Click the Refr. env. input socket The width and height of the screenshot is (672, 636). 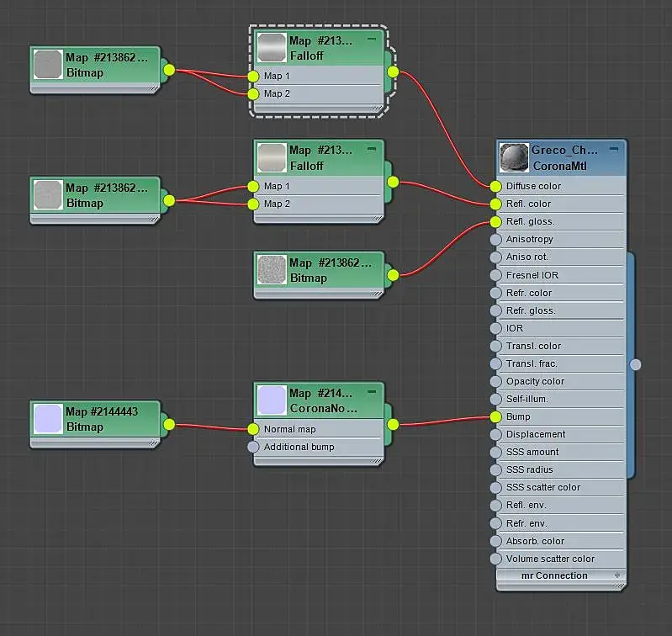coord(496,523)
